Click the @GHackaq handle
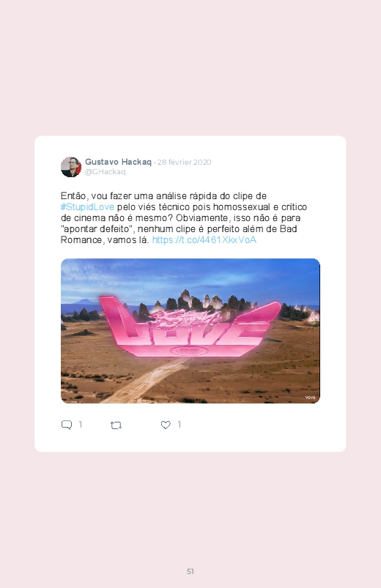This screenshot has height=588, width=381. [105, 172]
